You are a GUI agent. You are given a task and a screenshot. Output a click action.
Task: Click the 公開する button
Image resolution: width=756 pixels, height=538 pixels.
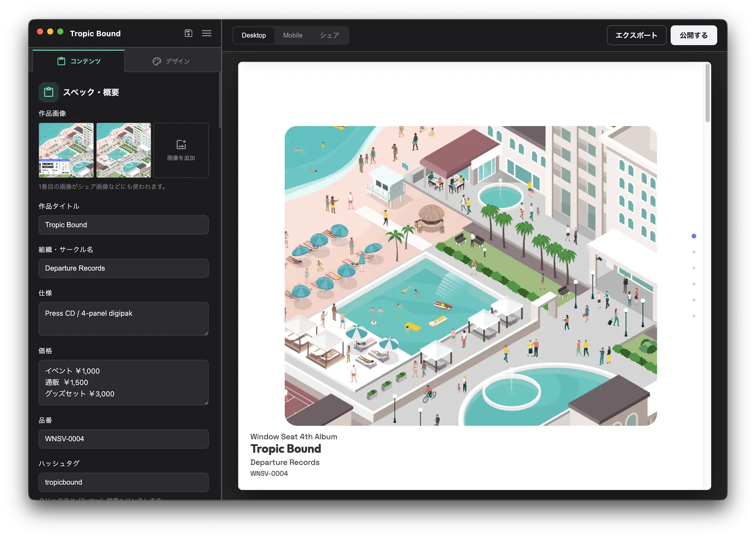pyautogui.click(x=693, y=35)
